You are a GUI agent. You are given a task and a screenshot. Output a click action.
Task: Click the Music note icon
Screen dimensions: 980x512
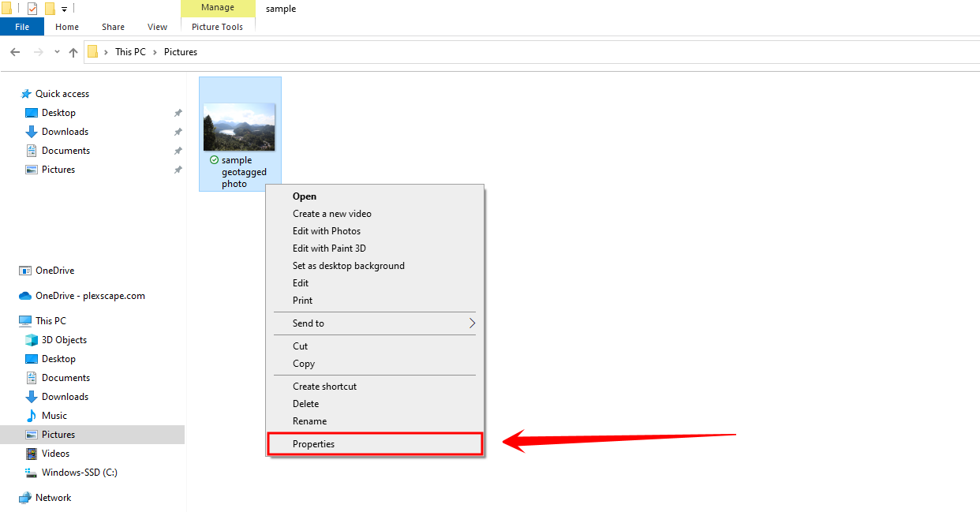pos(32,416)
